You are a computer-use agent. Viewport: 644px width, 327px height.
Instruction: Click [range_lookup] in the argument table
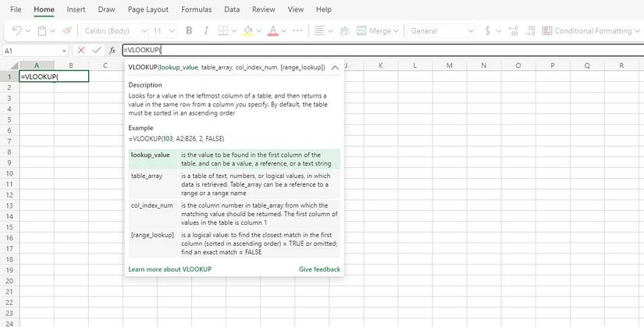(152, 235)
